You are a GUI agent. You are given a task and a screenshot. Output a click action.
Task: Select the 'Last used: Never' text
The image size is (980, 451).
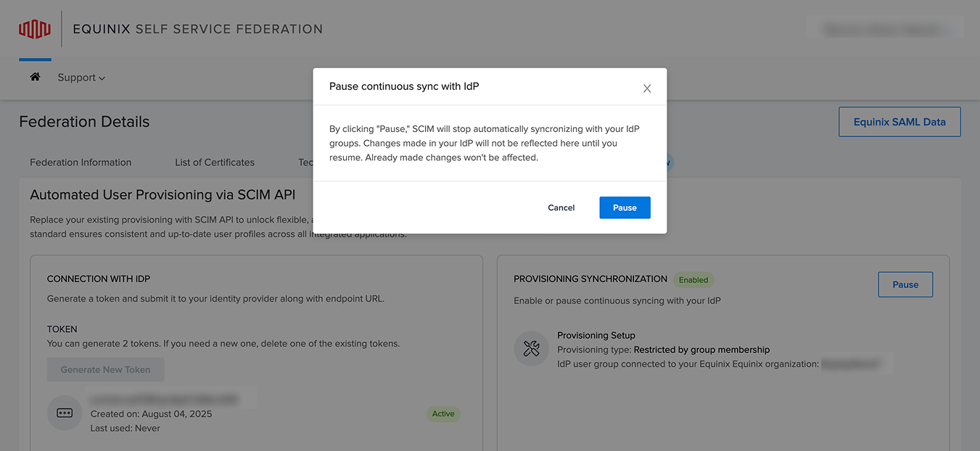[x=125, y=429]
